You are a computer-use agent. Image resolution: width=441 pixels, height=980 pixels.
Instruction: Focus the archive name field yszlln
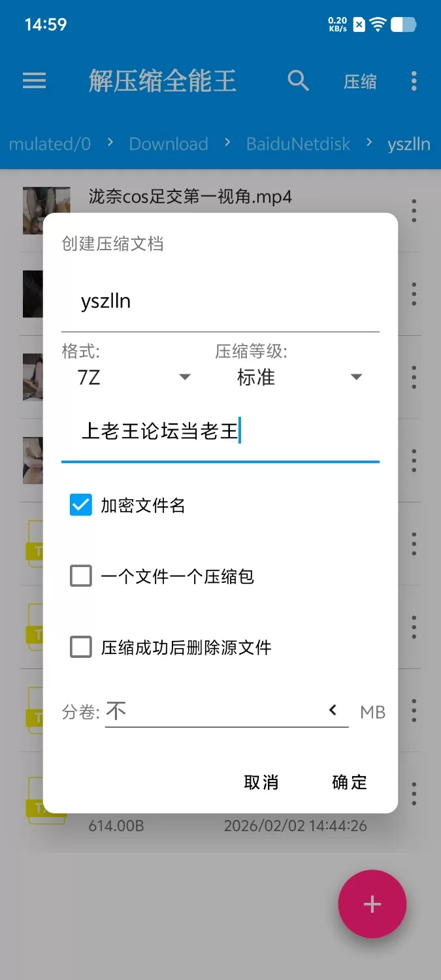click(220, 302)
